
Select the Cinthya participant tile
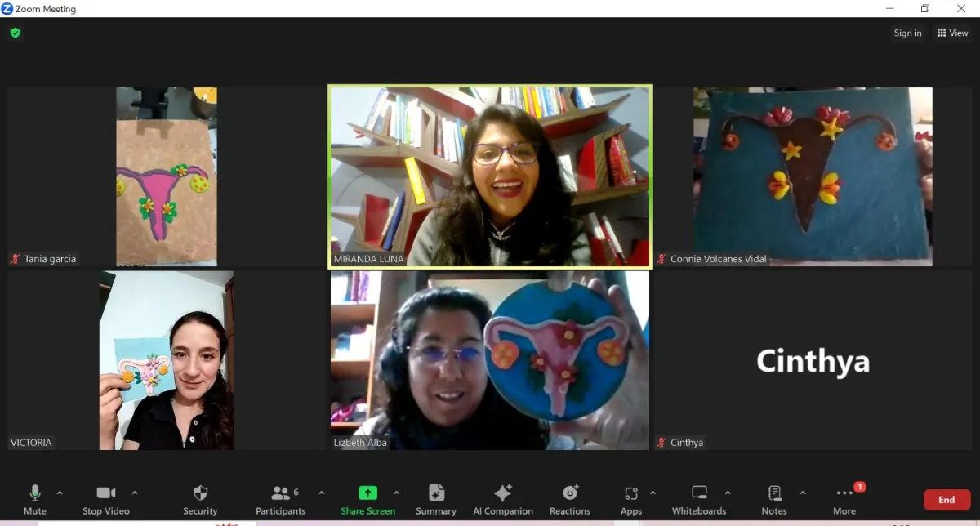813,360
